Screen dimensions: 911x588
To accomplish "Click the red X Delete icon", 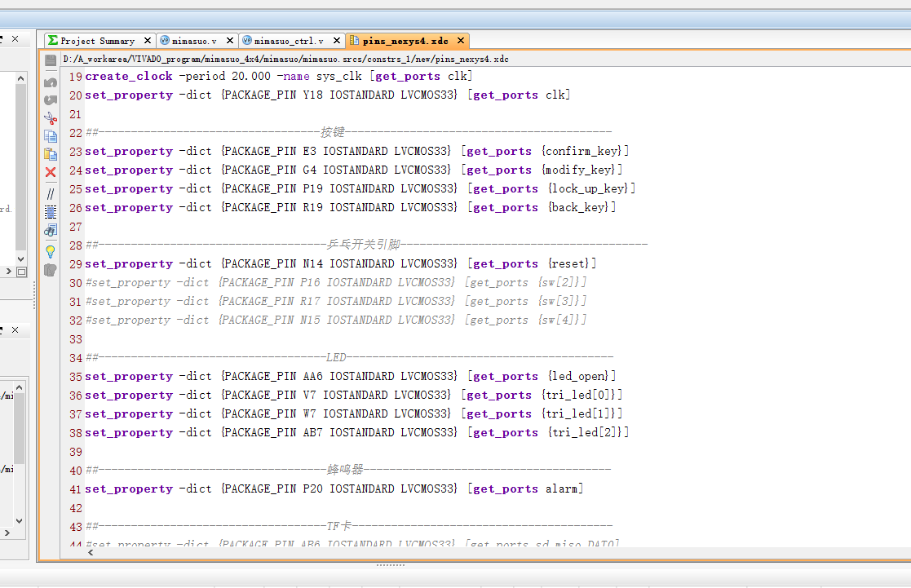I will (51, 172).
